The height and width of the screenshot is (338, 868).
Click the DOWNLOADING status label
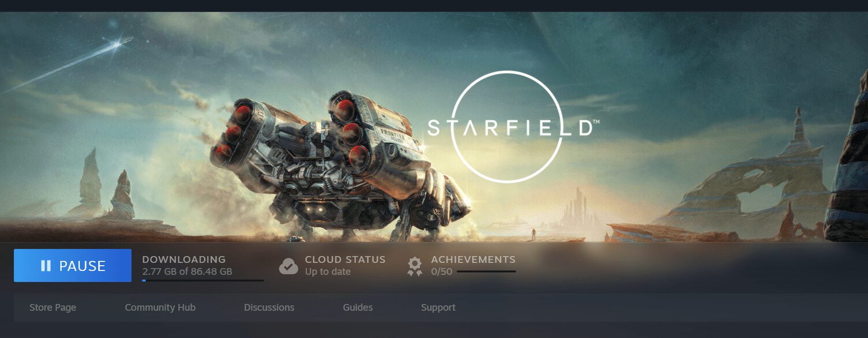click(184, 259)
